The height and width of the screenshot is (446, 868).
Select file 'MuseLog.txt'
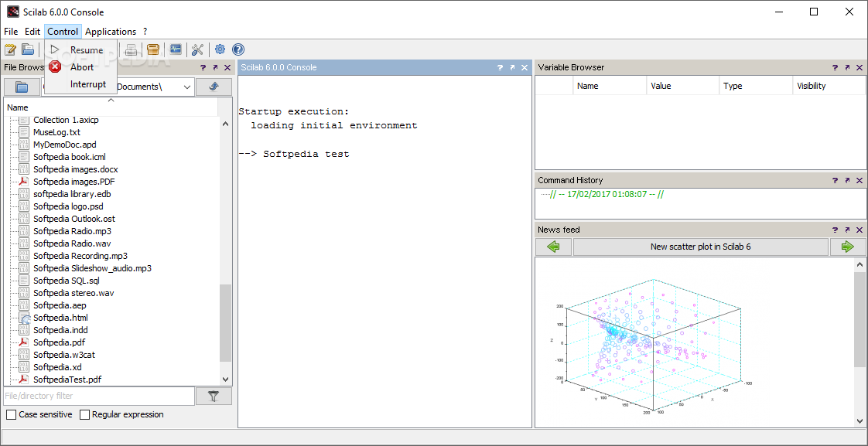56,132
